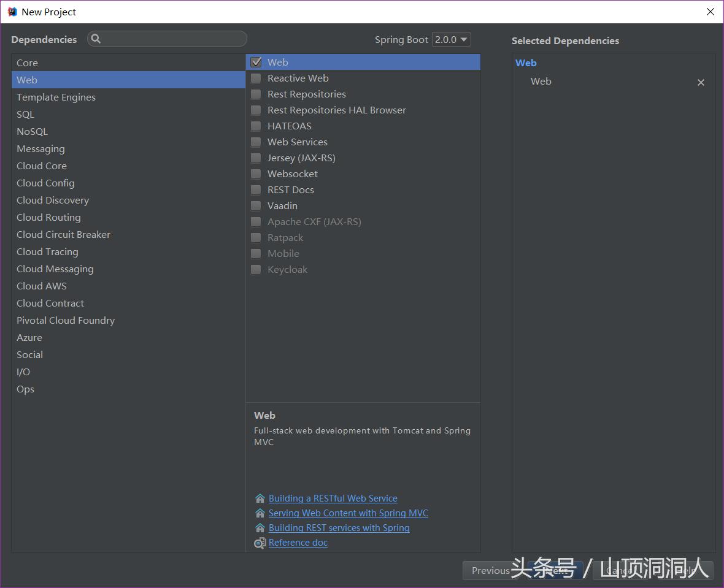The width and height of the screenshot is (724, 588).
Task: Click the home icon beside Building a RESTful Web Service
Action: point(259,498)
